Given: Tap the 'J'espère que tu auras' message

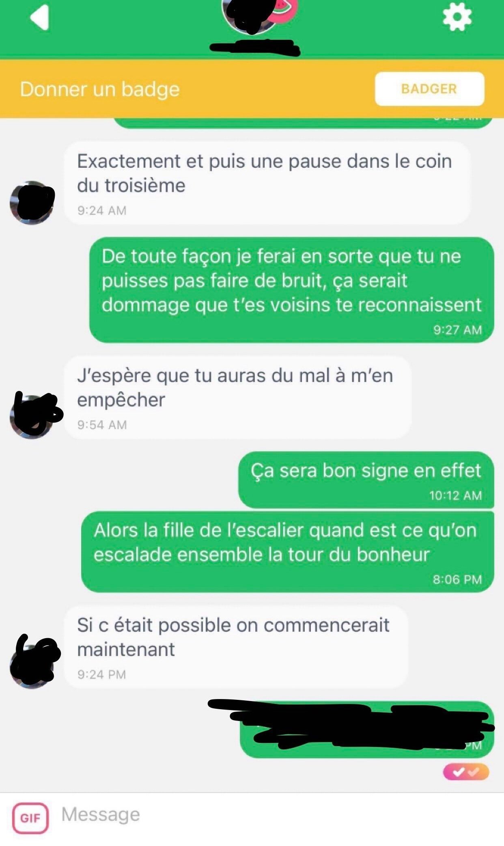Looking at the screenshot, I should 238,397.
